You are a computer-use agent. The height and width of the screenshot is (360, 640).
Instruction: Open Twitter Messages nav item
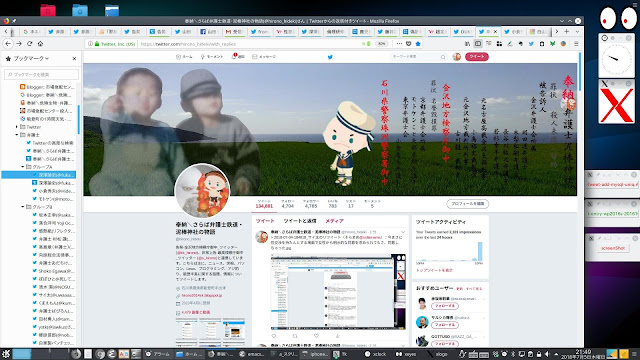coord(264,57)
